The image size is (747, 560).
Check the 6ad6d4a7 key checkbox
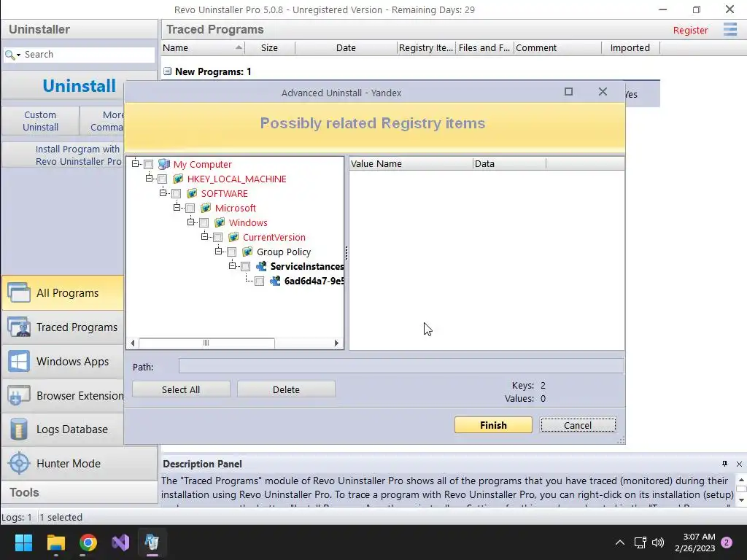[259, 281]
